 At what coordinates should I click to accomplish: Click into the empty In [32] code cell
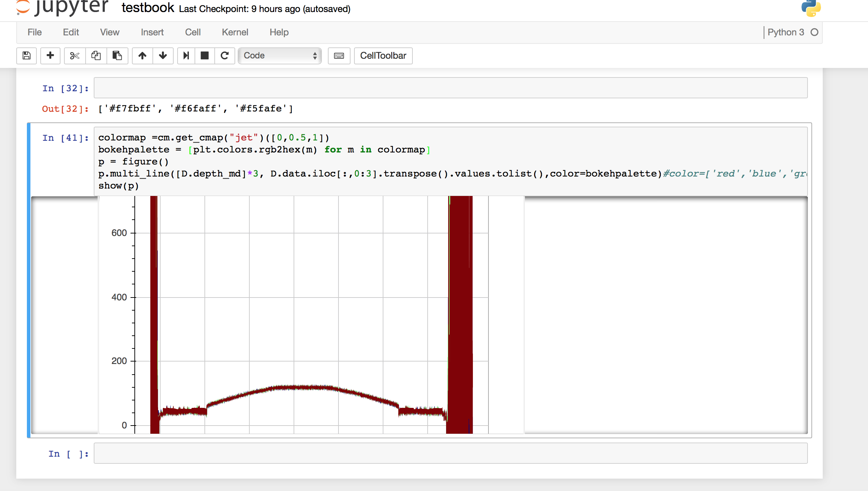coord(451,88)
